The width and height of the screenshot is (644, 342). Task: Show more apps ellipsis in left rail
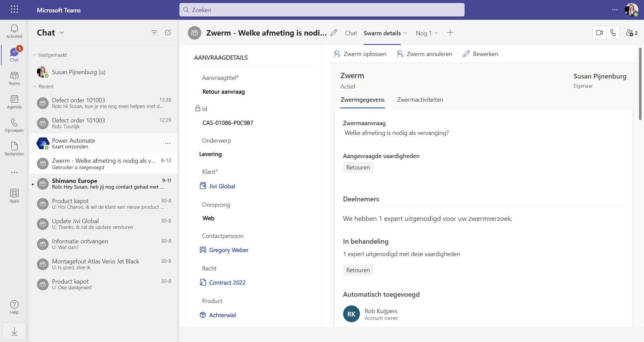click(x=14, y=173)
